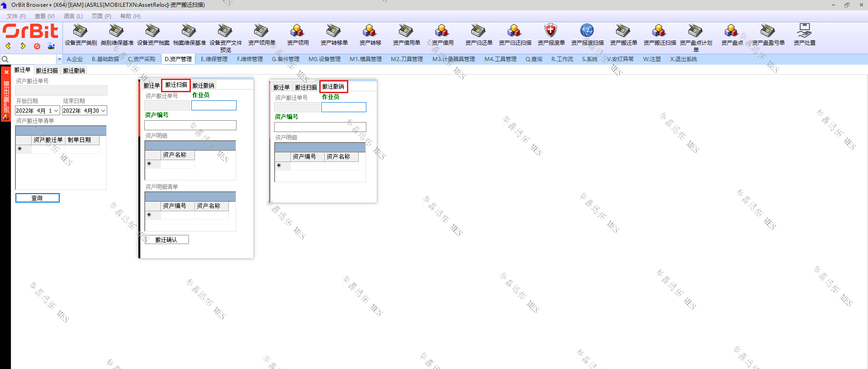
Task: Switch to the E.维保管理 menu tab
Action: click(214, 59)
